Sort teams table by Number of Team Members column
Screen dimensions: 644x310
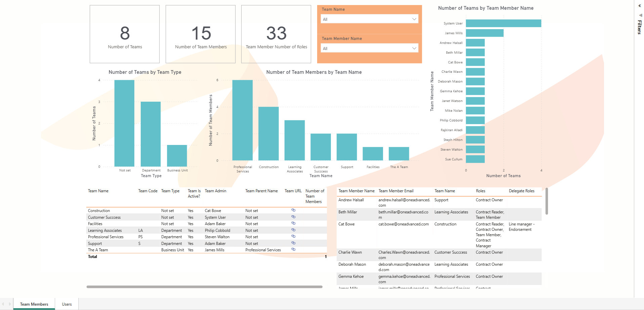pyautogui.click(x=315, y=196)
